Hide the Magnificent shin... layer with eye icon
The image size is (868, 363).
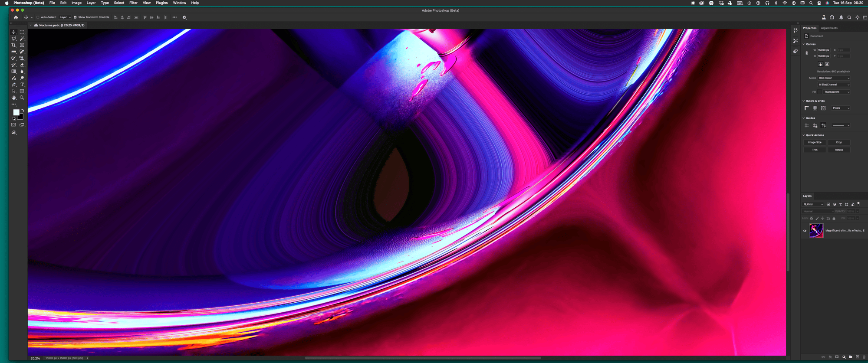805,231
